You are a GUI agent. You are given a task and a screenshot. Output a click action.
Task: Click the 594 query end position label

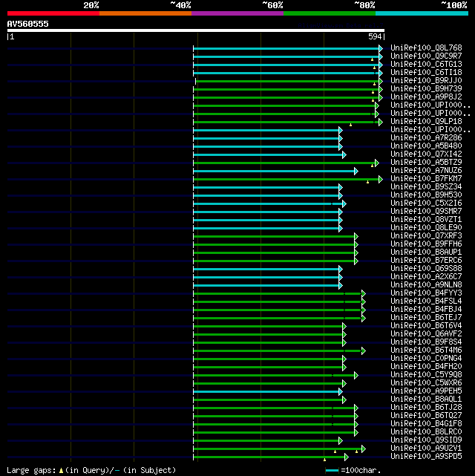click(375, 36)
